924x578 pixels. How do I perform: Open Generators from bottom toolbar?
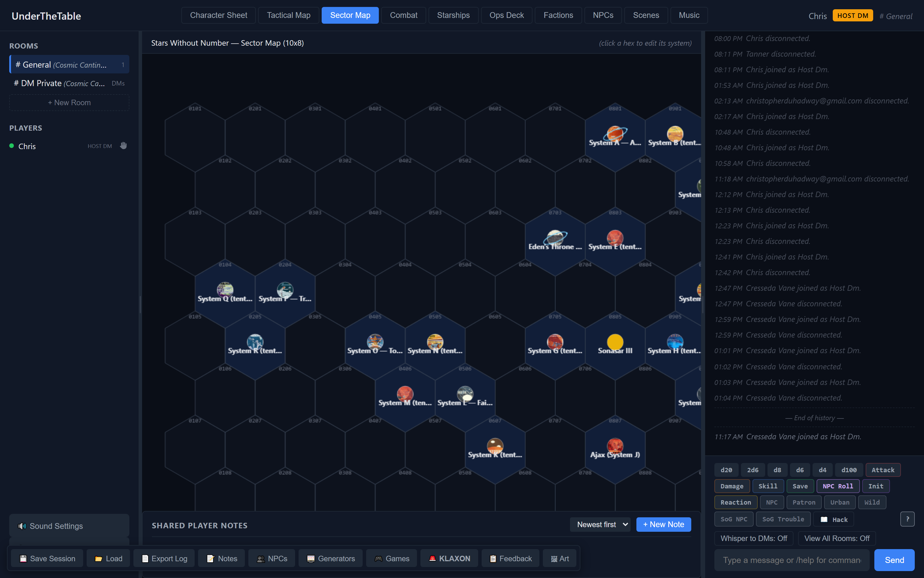coord(330,558)
